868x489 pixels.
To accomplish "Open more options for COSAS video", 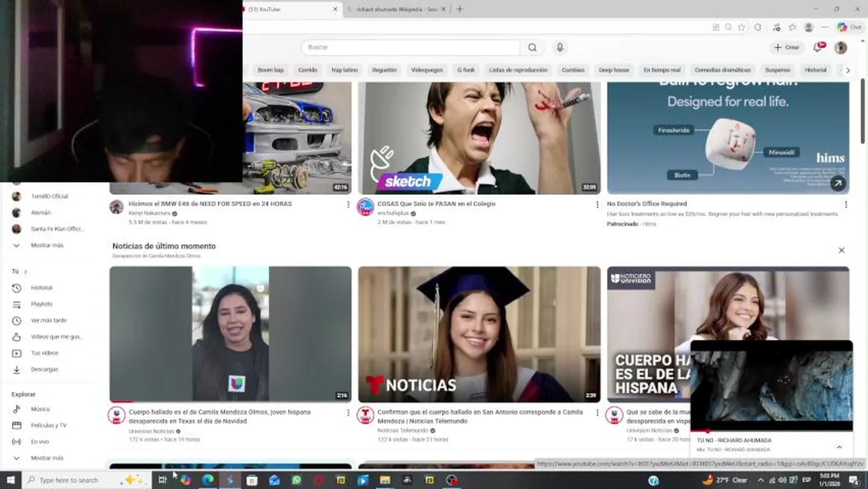I will [x=597, y=204].
